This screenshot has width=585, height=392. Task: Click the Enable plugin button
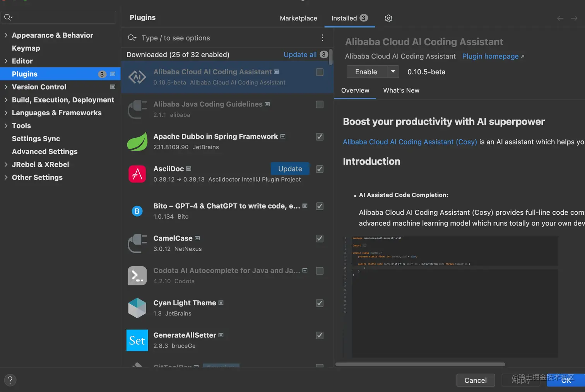(x=367, y=72)
